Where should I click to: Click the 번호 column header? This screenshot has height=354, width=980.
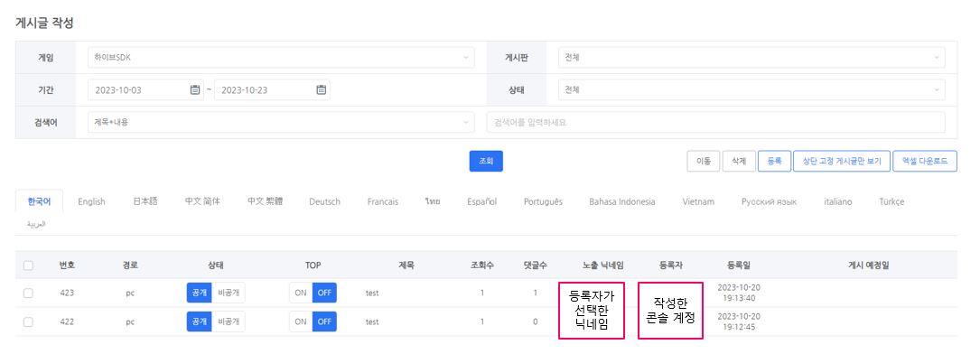pos(67,265)
